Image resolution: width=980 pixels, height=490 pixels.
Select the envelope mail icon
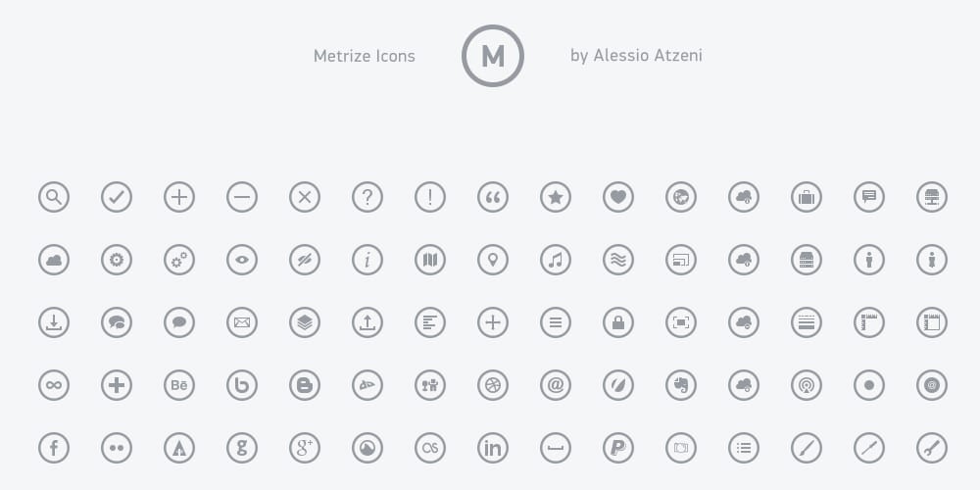pos(242,322)
